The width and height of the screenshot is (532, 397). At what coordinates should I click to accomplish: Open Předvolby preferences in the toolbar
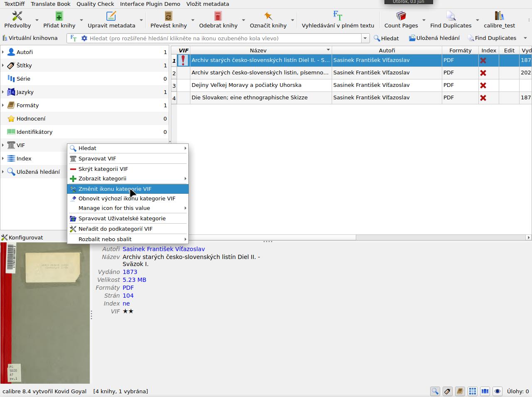click(x=17, y=20)
